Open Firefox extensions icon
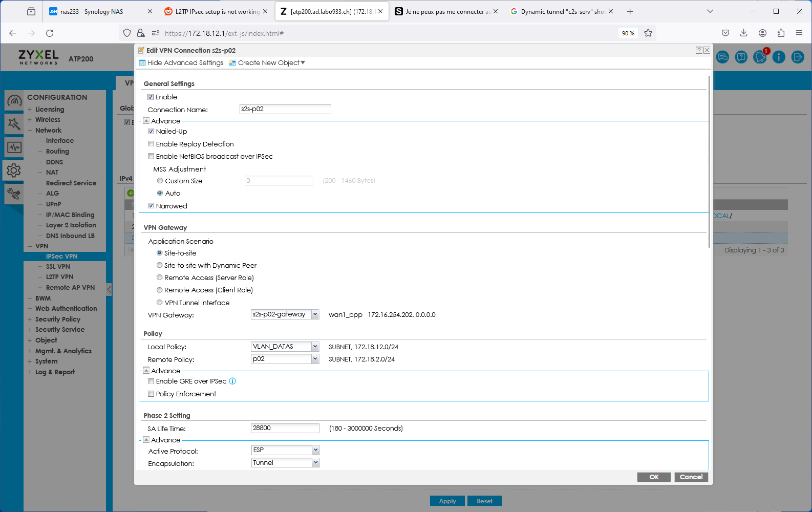The image size is (812, 512). (x=781, y=33)
